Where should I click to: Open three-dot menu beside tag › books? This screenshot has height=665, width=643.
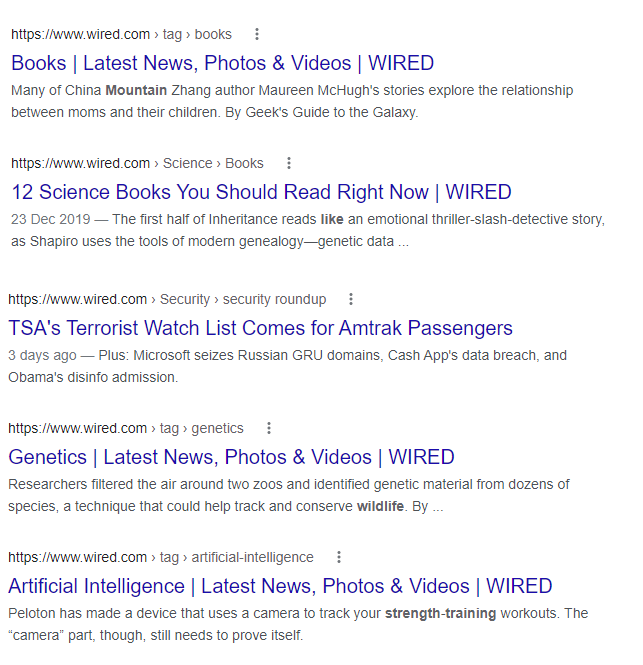(x=257, y=34)
